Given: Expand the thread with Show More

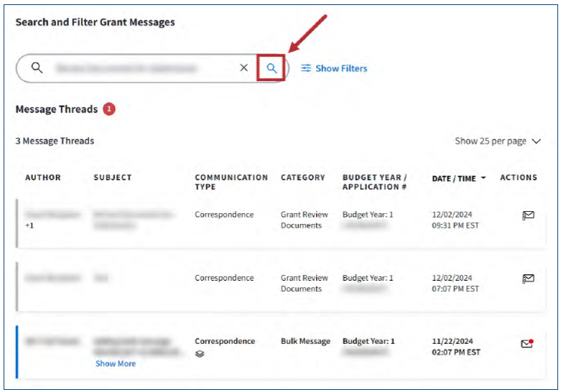Looking at the screenshot, I should pos(116,363).
